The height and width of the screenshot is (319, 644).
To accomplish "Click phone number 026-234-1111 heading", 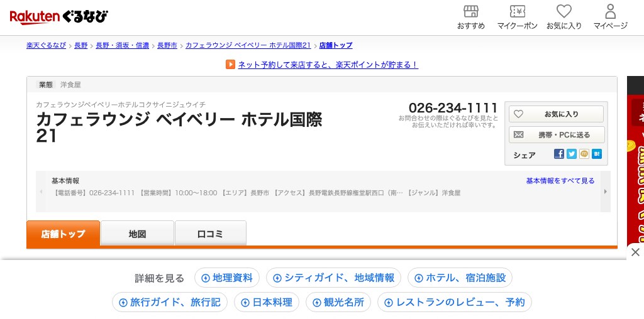I will pos(453,108).
